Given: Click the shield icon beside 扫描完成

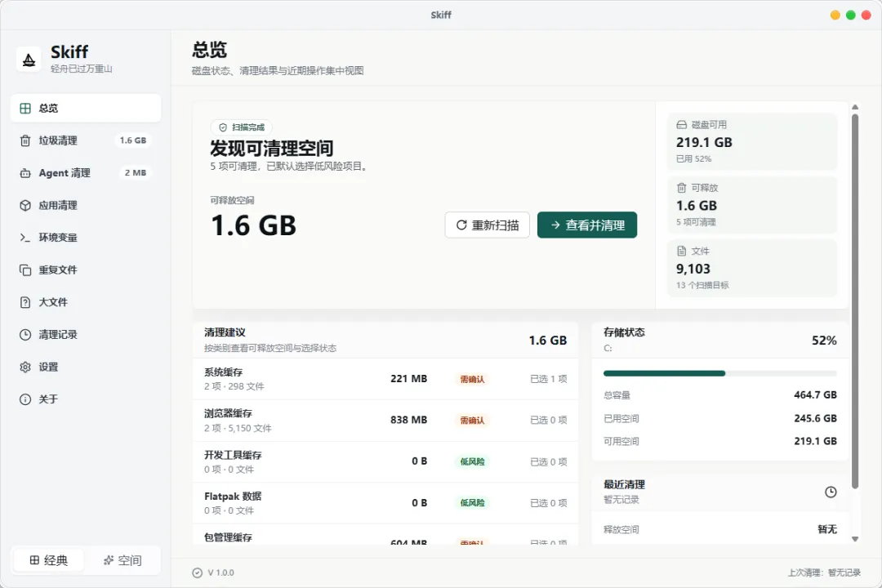Looking at the screenshot, I should [x=223, y=127].
